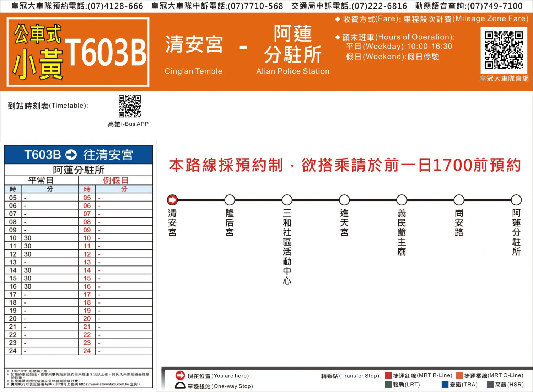The image size is (533, 392).
Task: Click the crowntaxi.com.tw URL in footnote
Action: pyautogui.click(x=104, y=384)
